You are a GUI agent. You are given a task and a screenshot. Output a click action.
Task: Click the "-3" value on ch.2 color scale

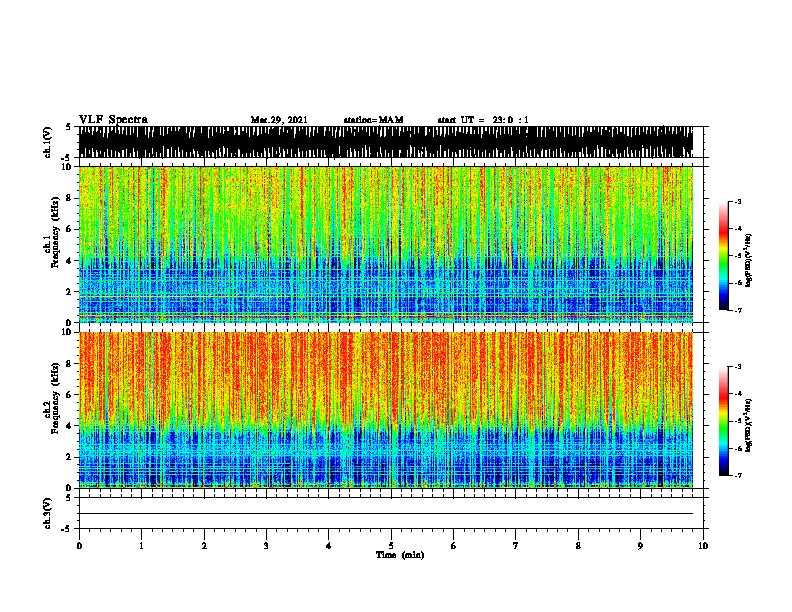coord(738,367)
